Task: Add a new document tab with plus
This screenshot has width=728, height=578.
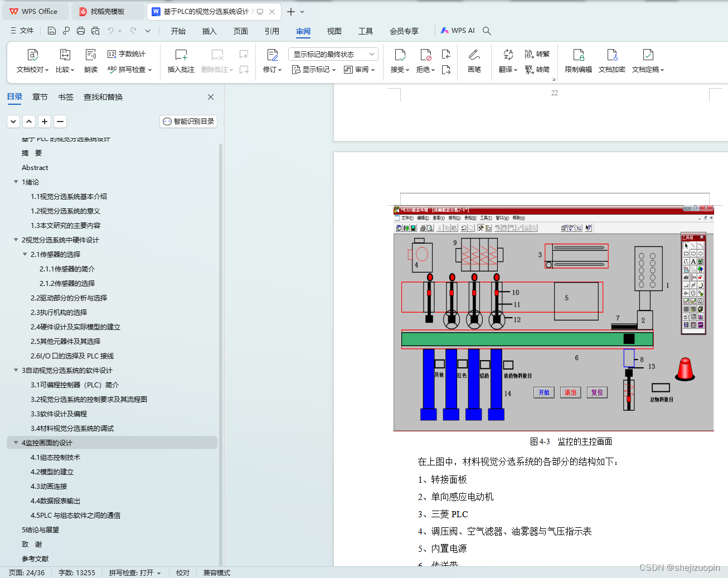Action: [290, 11]
